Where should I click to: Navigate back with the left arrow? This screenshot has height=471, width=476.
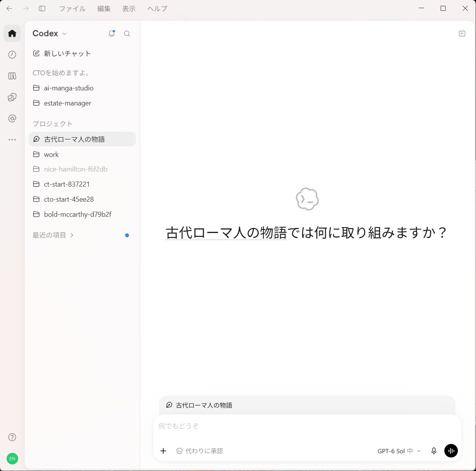[x=9, y=9]
